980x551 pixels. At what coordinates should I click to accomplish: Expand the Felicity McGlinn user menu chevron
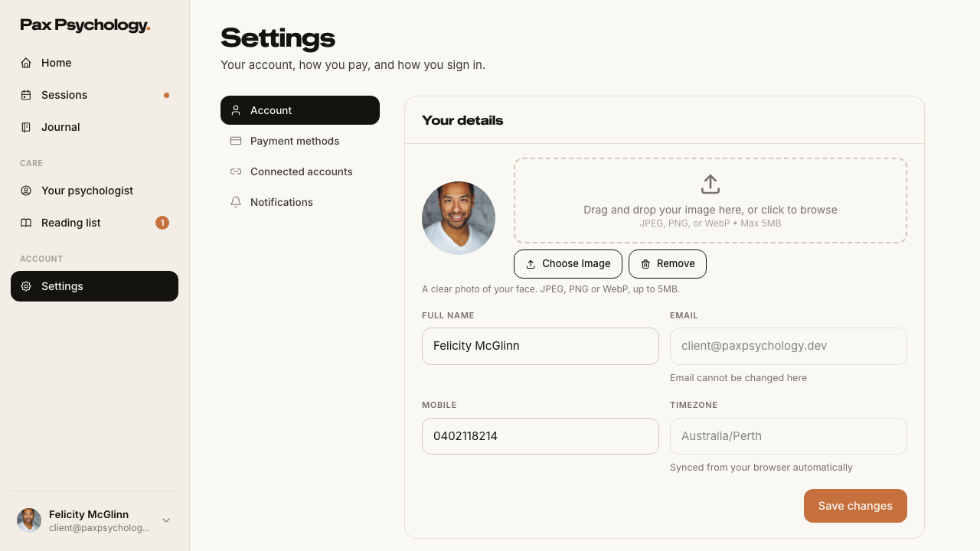[x=166, y=520]
